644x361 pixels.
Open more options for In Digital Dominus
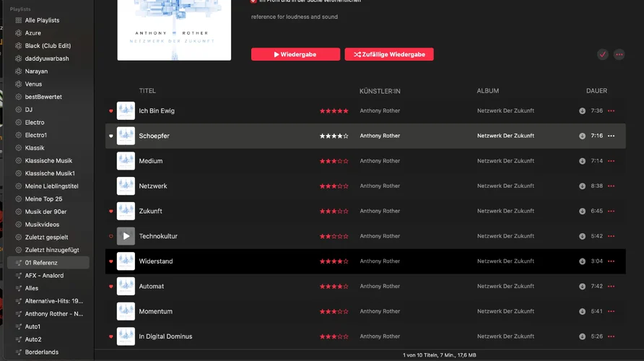coord(611,336)
